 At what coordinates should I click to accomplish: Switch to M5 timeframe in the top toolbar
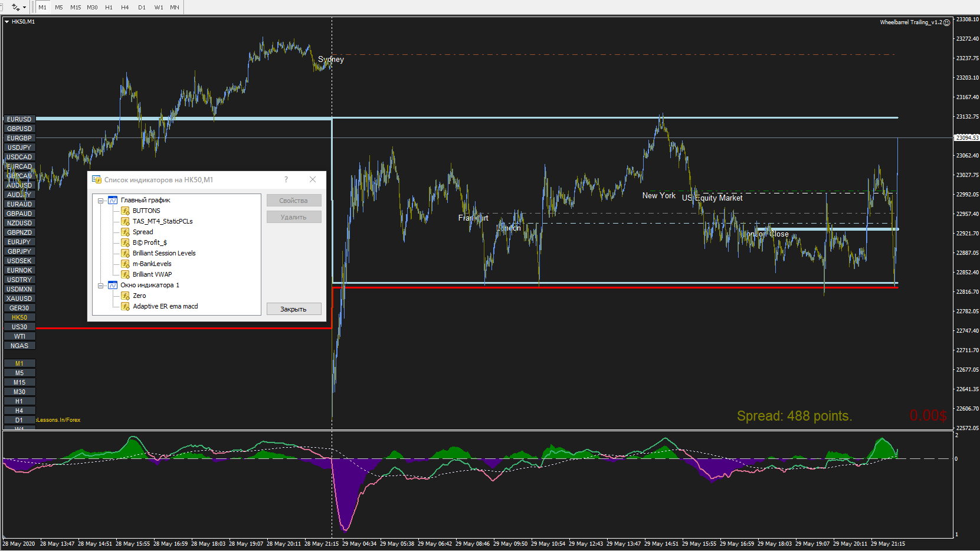pyautogui.click(x=59, y=8)
